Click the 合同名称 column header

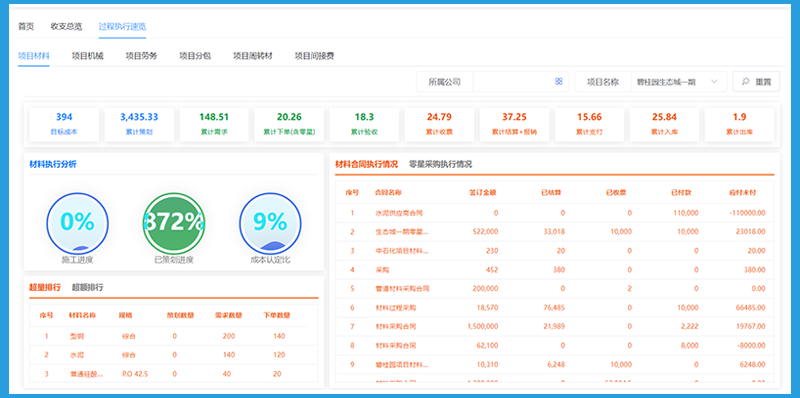point(388,193)
